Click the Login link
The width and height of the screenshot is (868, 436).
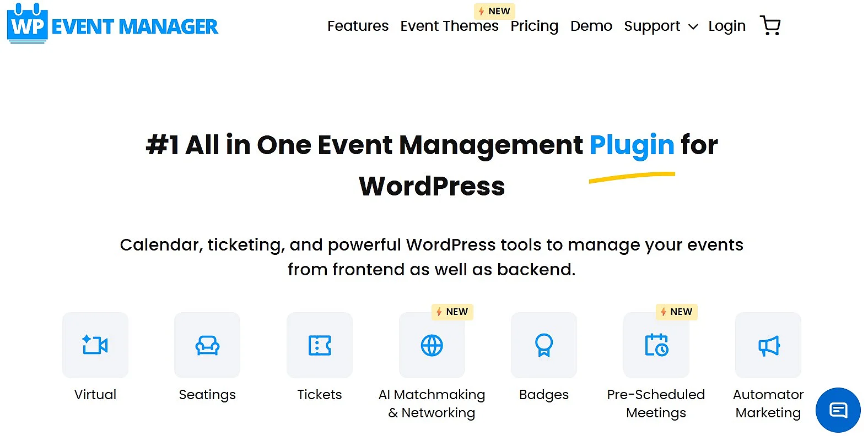(727, 26)
